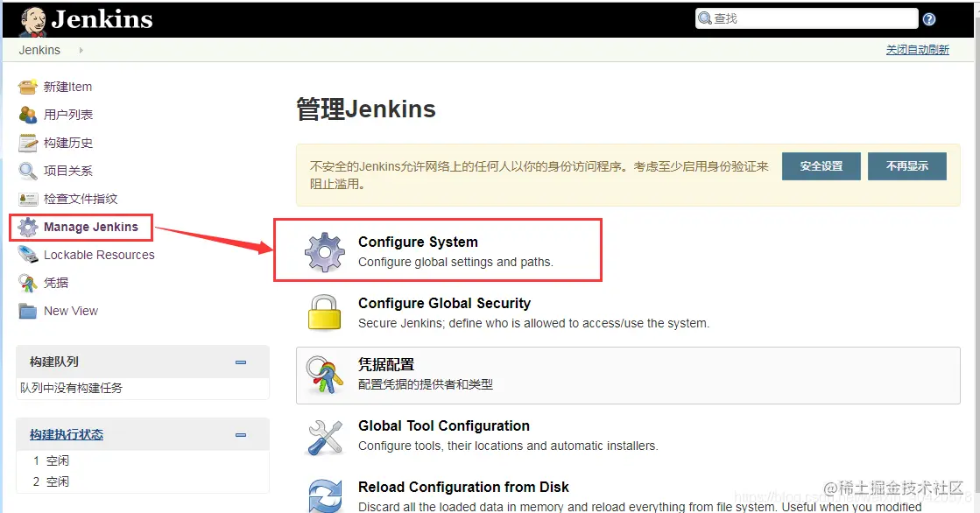Click 'Configure tools, their locations' description

pos(508,446)
